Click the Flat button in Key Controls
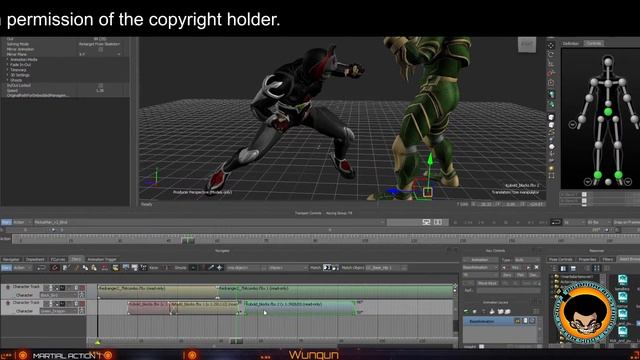 pos(521,275)
